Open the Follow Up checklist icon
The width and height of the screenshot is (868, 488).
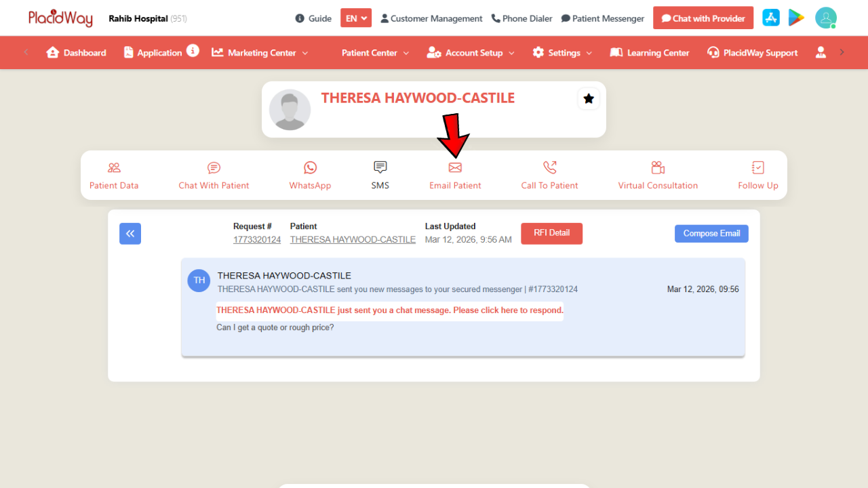coord(758,167)
